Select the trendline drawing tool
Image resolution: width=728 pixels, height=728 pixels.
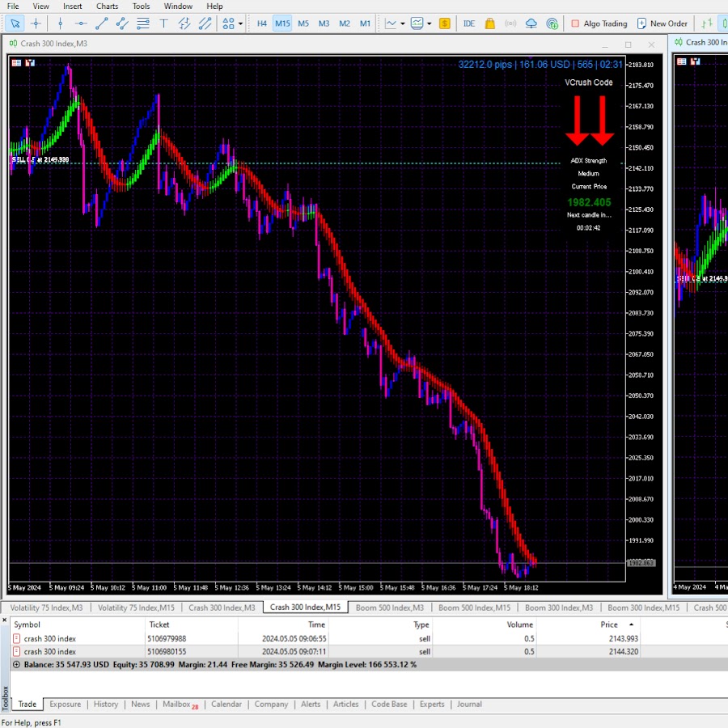point(102,23)
